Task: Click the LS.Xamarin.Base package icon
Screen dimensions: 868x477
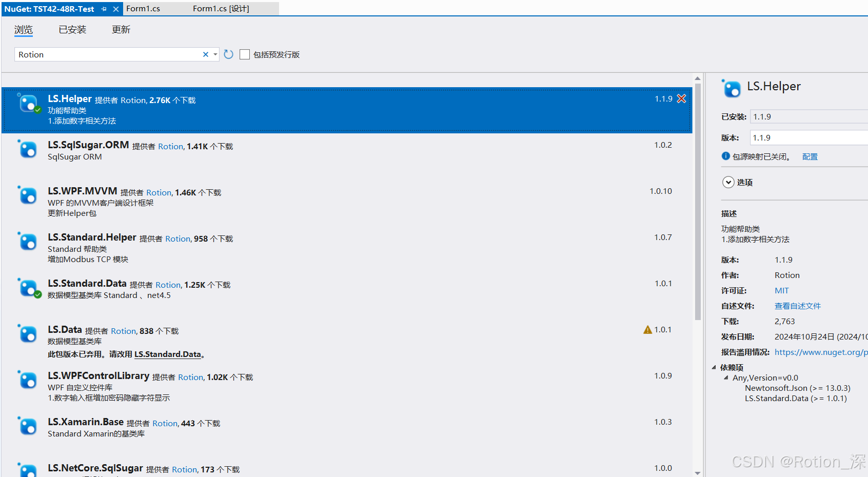Action: click(28, 426)
